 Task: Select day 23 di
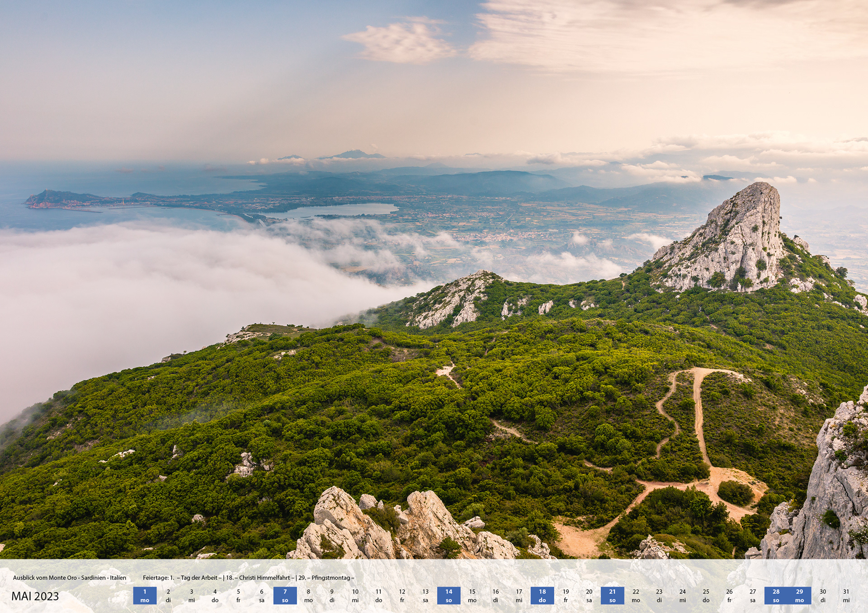[x=659, y=595]
